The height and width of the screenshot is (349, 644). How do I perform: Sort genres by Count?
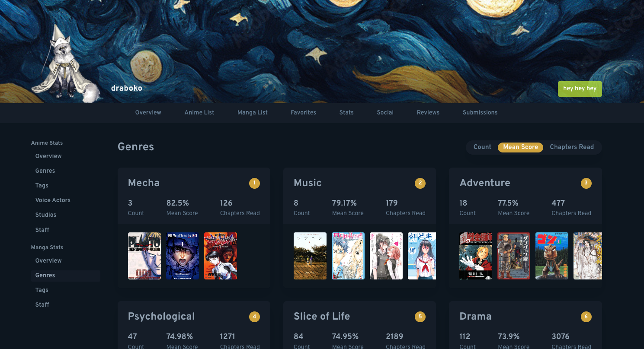tap(482, 147)
